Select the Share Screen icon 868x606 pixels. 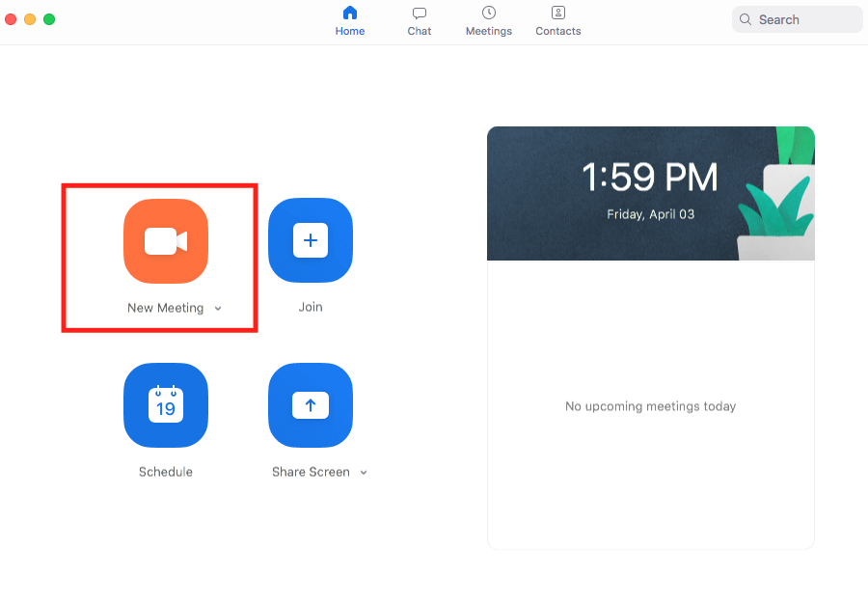[x=310, y=405]
